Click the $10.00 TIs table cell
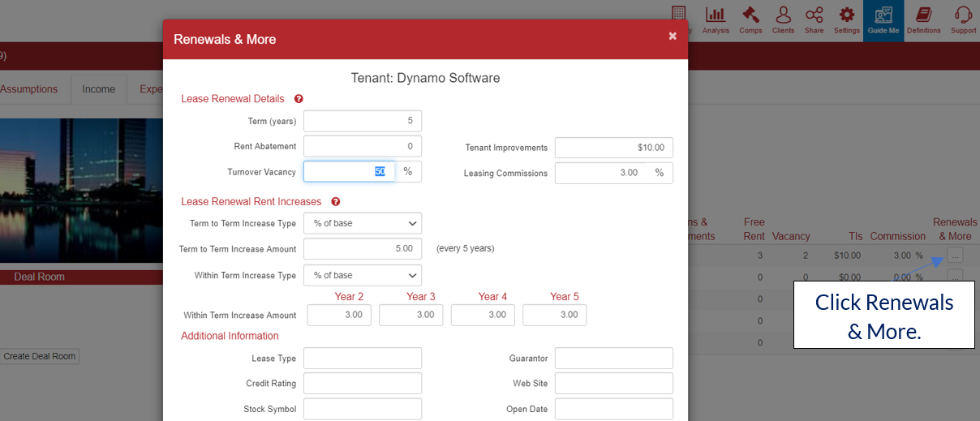Screen dimensions: 980x421 (x=849, y=255)
